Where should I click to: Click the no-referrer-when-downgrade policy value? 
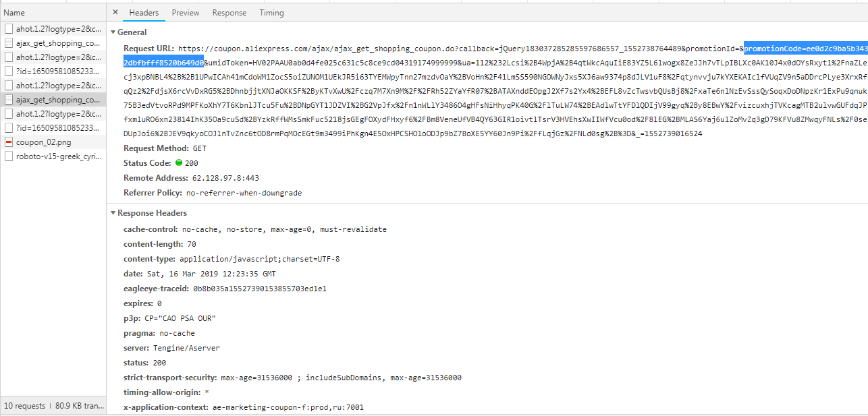point(244,193)
